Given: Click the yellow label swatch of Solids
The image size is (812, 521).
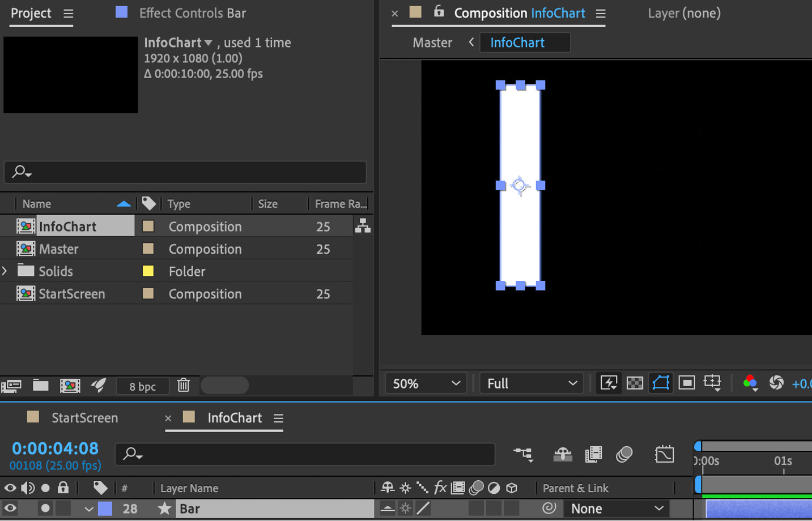Looking at the screenshot, I should pyautogui.click(x=148, y=271).
